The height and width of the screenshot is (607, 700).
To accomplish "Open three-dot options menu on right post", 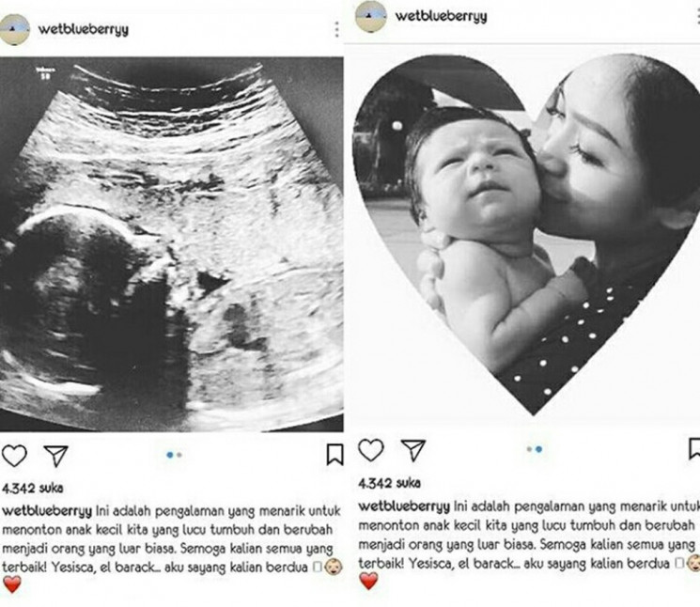I will tap(698, 17).
